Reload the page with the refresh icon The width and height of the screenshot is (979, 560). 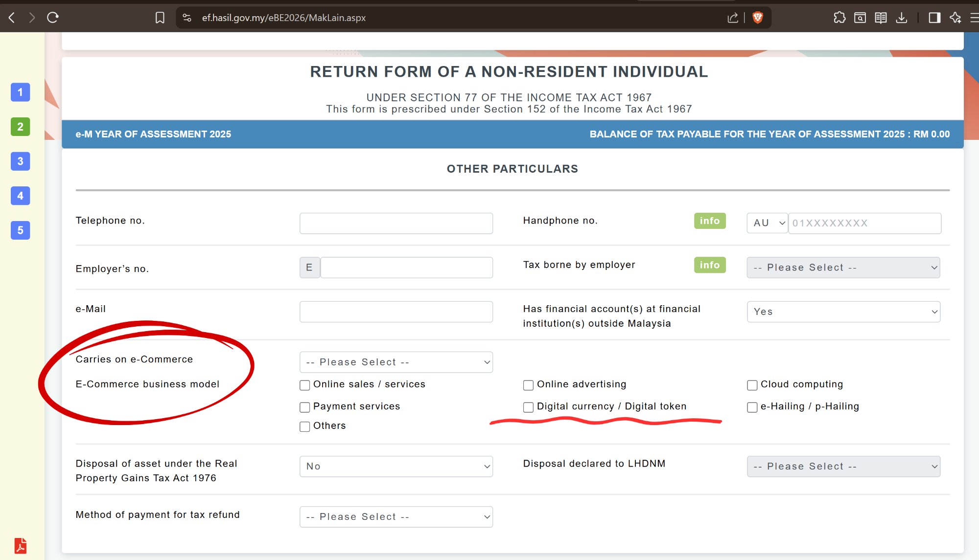pyautogui.click(x=53, y=18)
